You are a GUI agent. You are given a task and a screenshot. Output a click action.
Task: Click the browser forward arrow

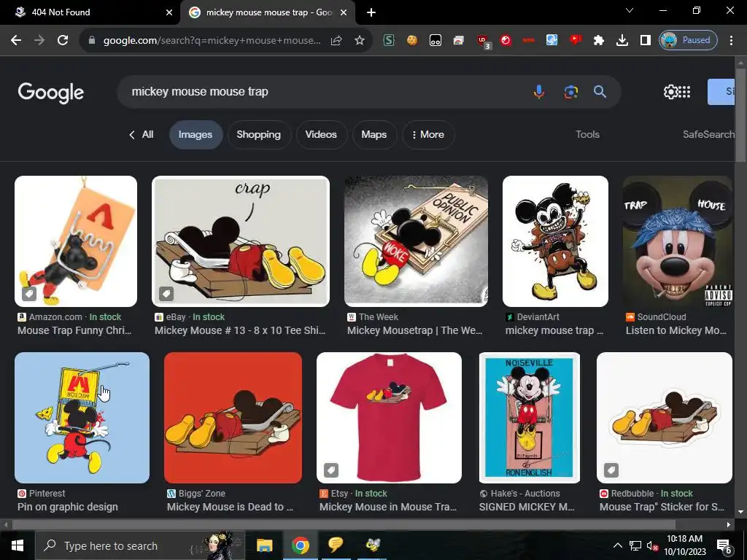[39, 41]
